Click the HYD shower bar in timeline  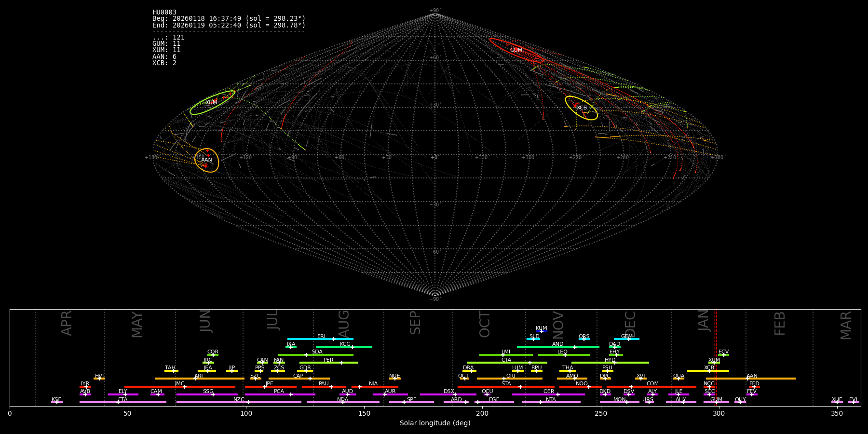[x=610, y=363]
